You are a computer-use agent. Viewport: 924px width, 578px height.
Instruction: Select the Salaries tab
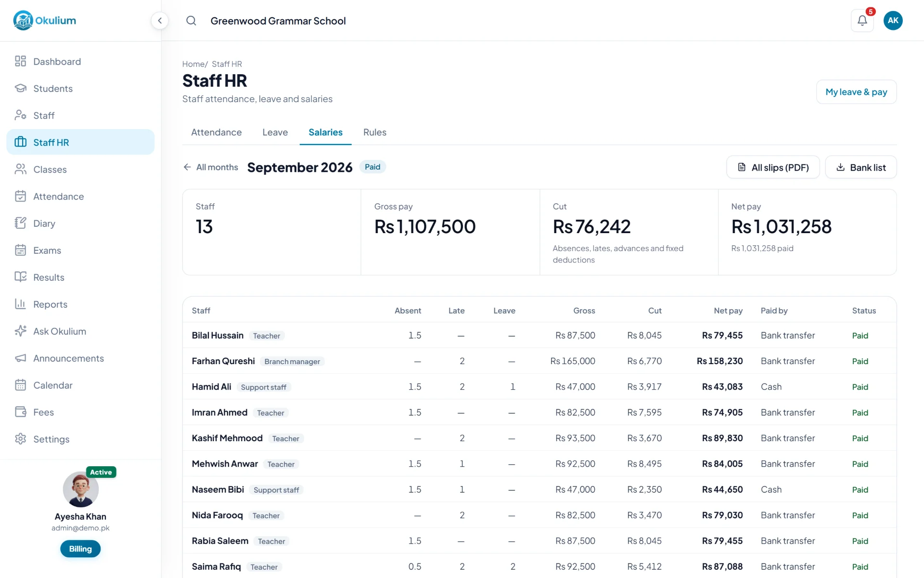coord(325,132)
